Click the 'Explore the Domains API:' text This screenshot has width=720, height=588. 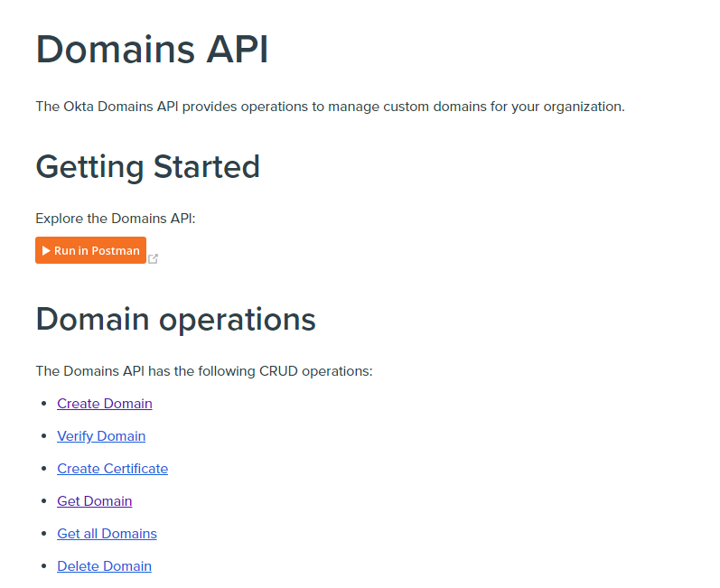[x=115, y=219]
